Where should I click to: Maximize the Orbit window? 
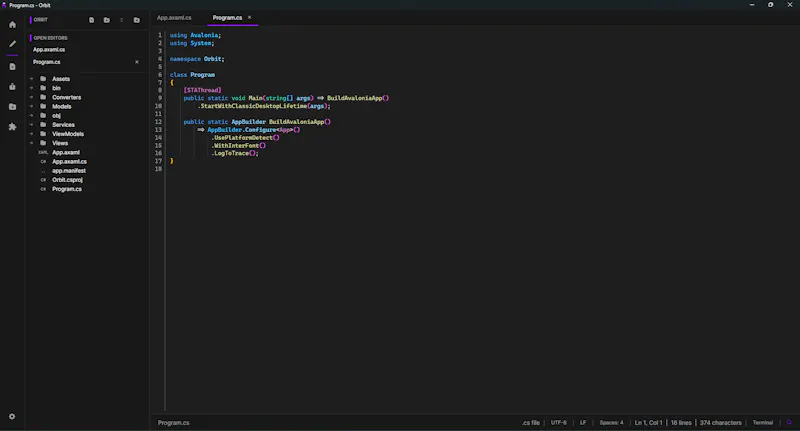click(x=770, y=5)
